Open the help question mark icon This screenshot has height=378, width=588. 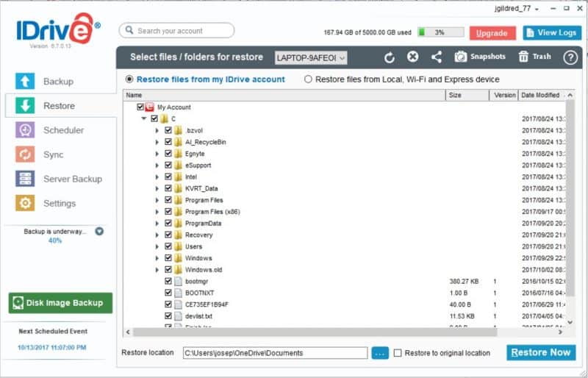[x=570, y=57]
